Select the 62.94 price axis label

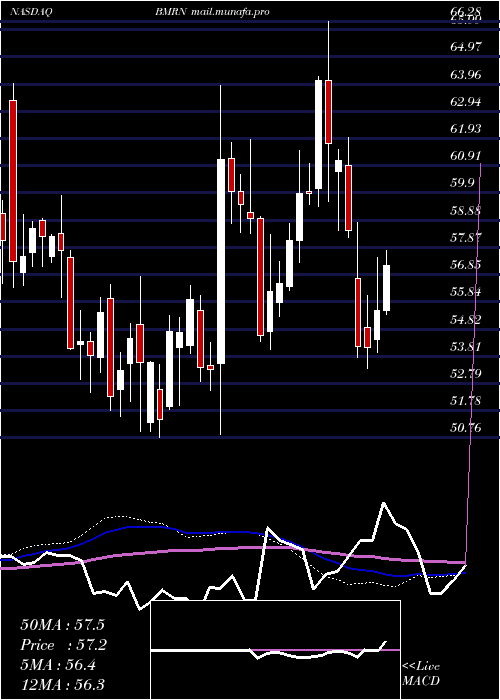pyautogui.click(x=466, y=101)
